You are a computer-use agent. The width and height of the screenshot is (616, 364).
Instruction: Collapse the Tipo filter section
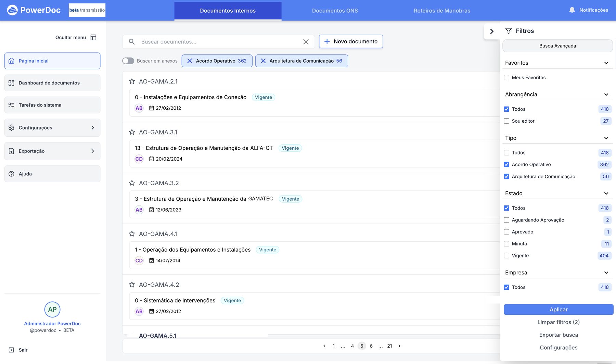(606, 138)
